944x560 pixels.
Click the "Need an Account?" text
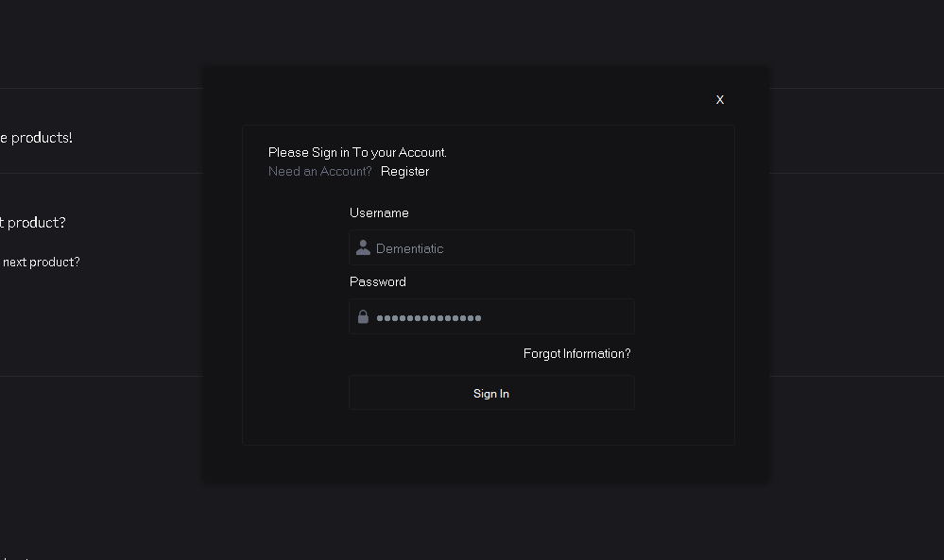pyautogui.click(x=319, y=172)
